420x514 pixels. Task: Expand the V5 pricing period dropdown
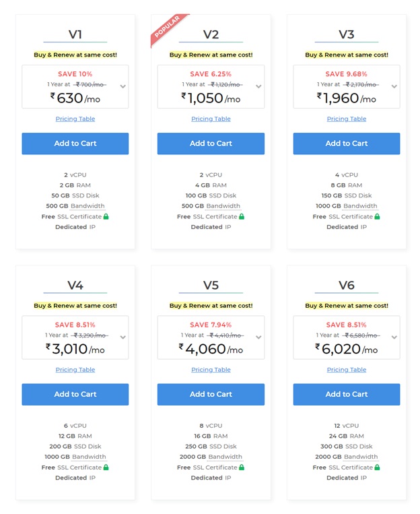click(x=258, y=338)
